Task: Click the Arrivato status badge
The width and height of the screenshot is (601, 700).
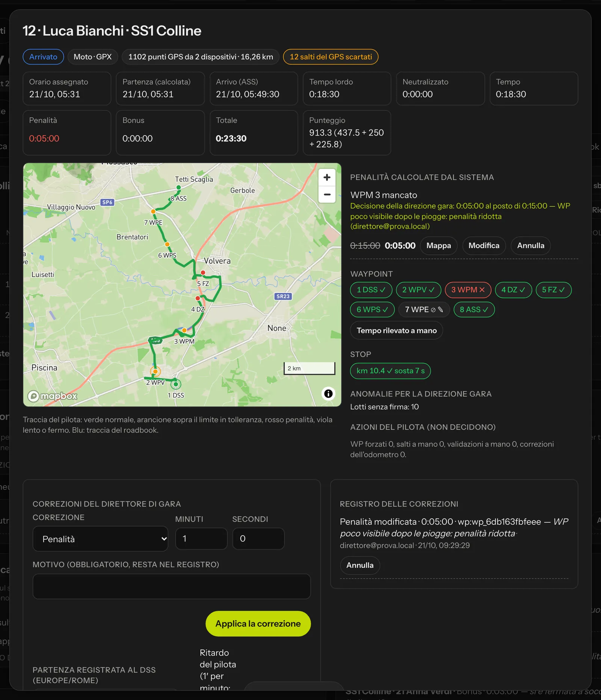Action: click(x=43, y=57)
